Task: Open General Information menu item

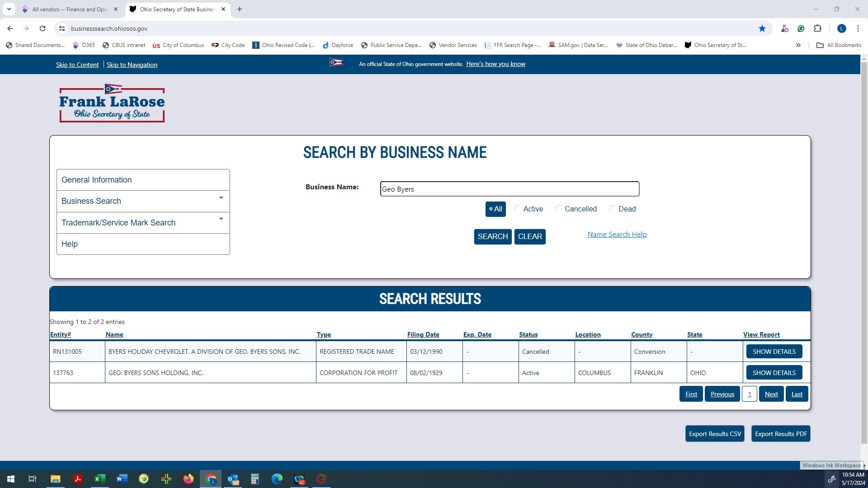Action: [x=97, y=180]
